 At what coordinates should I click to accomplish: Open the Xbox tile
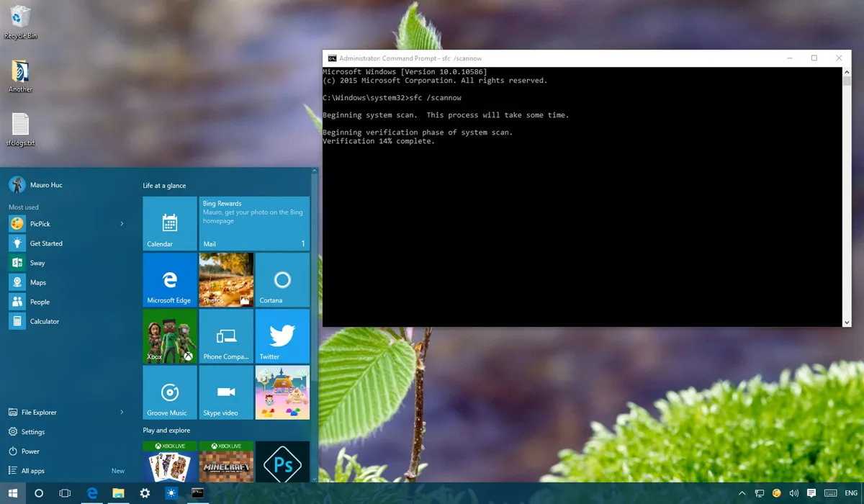pos(169,336)
